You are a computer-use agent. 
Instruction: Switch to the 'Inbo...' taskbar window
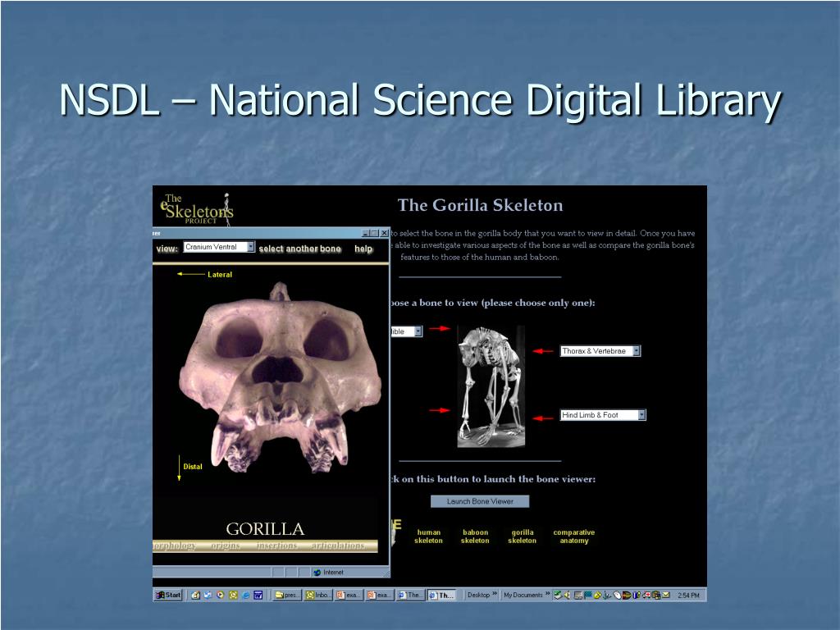(319, 595)
